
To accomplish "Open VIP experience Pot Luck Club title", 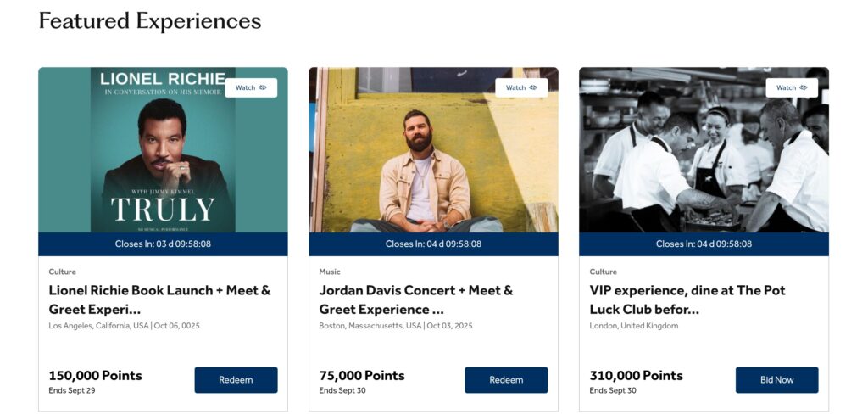I will click(687, 300).
